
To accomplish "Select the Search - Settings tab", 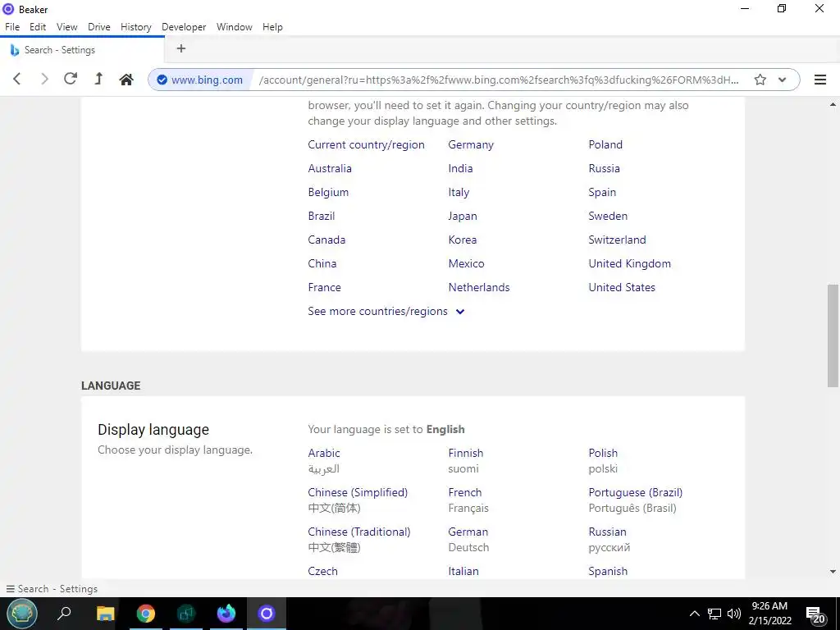I will (83, 50).
